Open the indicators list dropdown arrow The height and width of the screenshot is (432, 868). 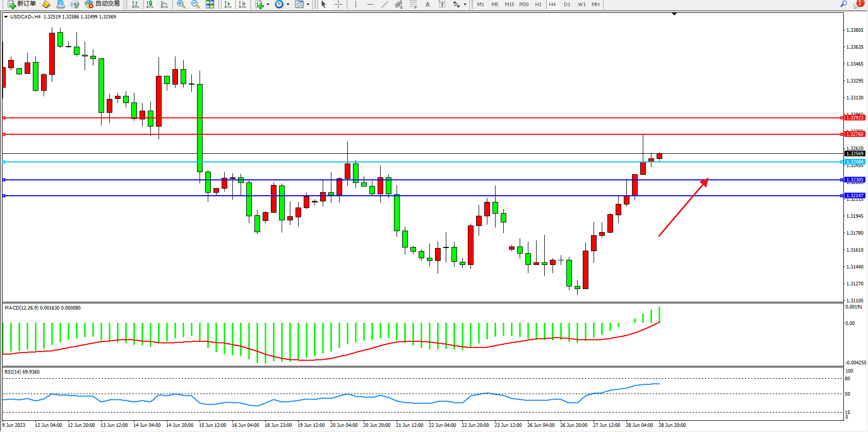[x=268, y=5]
